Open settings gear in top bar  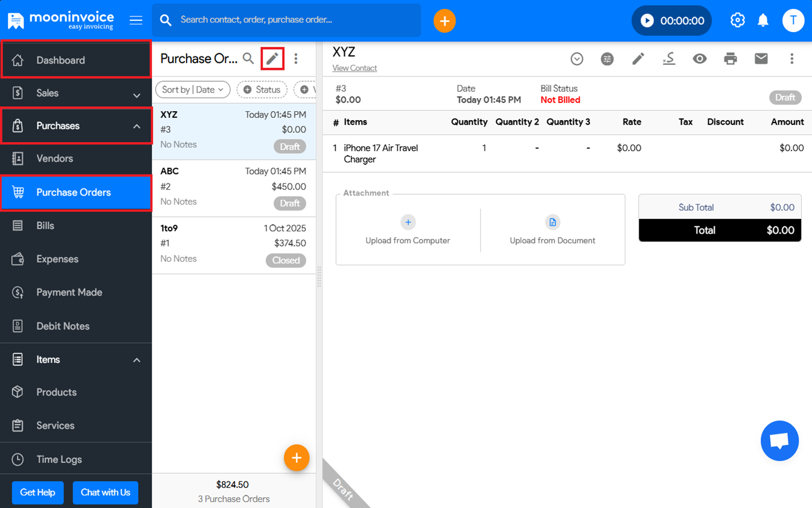(x=737, y=21)
